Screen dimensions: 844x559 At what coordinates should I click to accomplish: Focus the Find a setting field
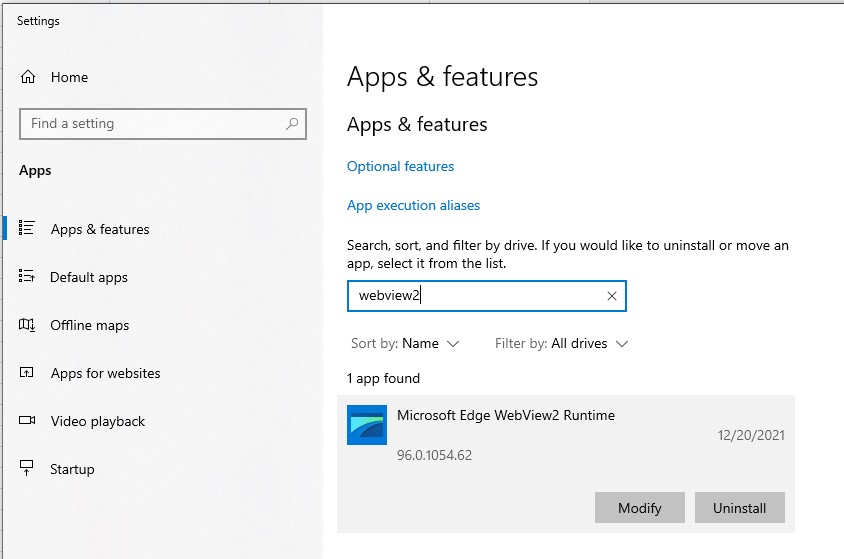tap(163, 124)
